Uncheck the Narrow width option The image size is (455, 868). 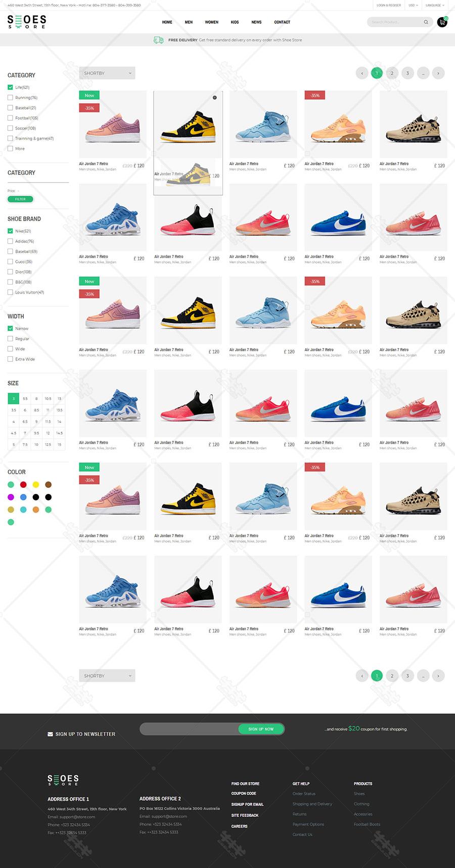[10, 329]
